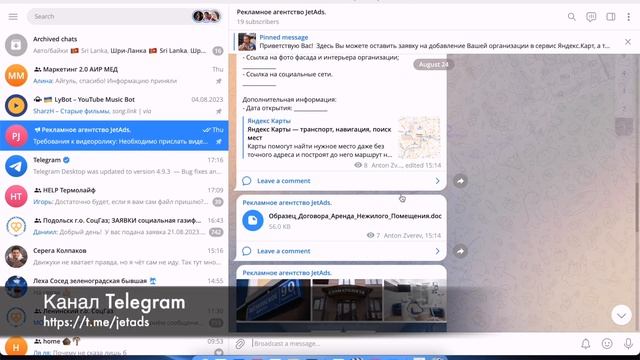Click the LyBot play-button avatar
The height and width of the screenshot is (360, 640).
click(x=16, y=105)
